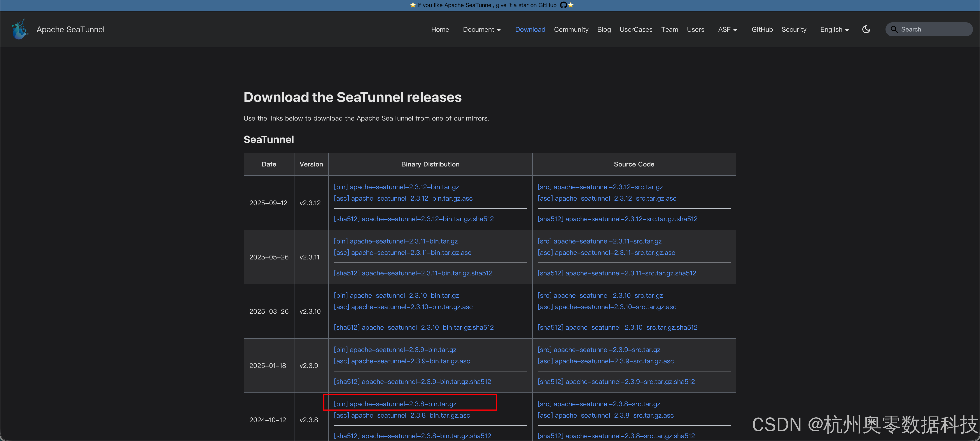Image resolution: width=980 pixels, height=441 pixels.
Task: Click the search magnifier icon
Action: coord(894,29)
